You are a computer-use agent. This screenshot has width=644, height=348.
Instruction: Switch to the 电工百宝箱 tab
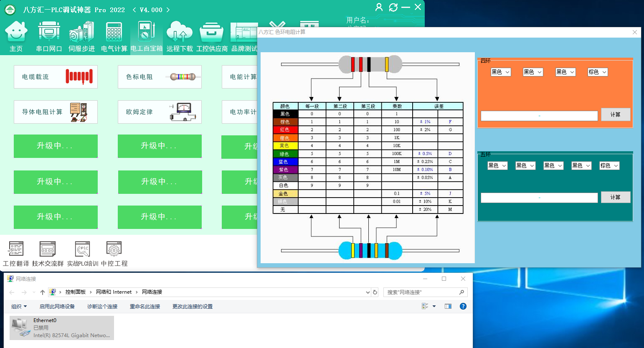click(146, 37)
